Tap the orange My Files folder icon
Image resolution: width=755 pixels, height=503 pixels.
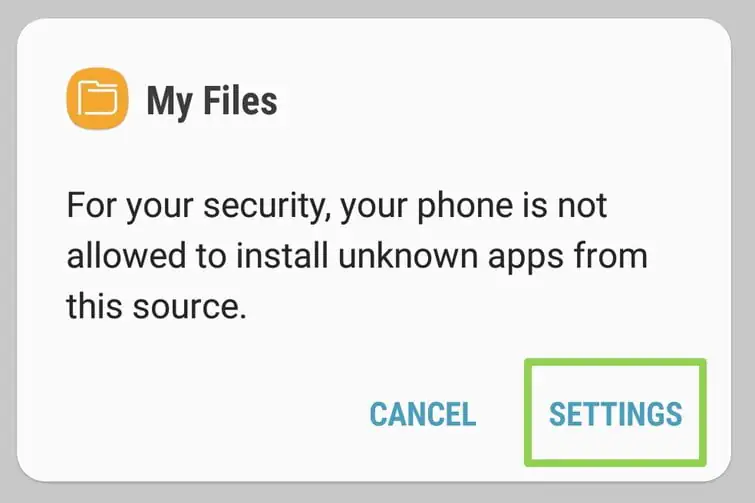click(x=97, y=99)
